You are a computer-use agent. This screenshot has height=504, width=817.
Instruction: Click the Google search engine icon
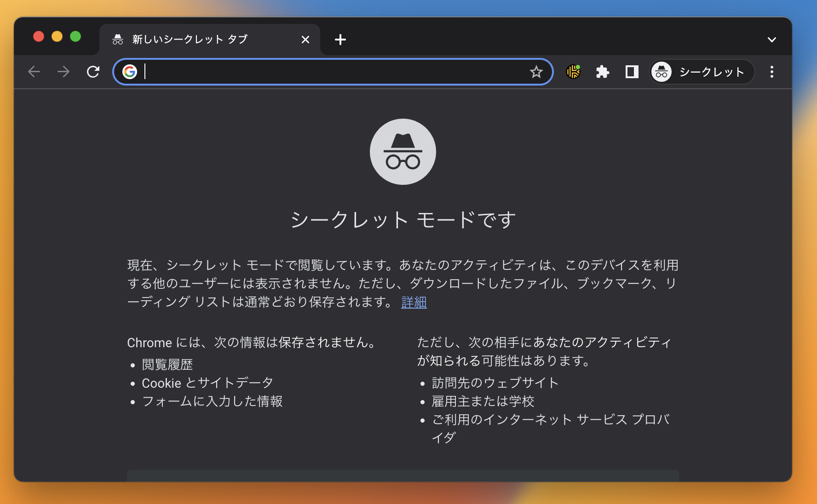point(130,72)
